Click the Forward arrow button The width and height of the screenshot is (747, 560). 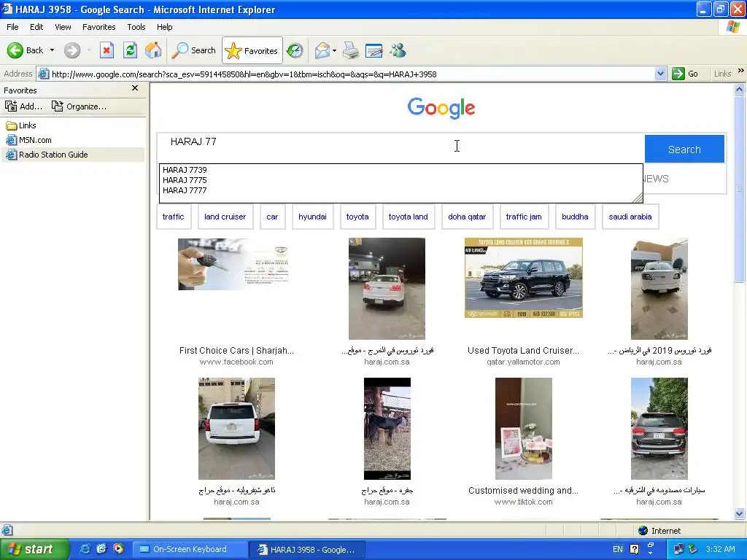pos(72,50)
